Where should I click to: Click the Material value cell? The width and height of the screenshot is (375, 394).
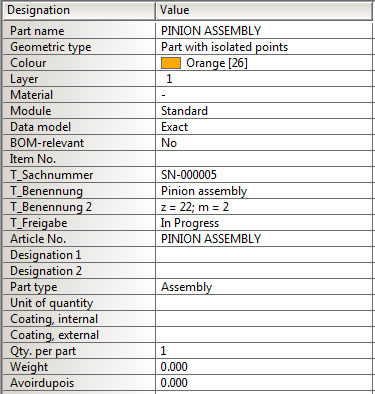click(x=264, y=95)
